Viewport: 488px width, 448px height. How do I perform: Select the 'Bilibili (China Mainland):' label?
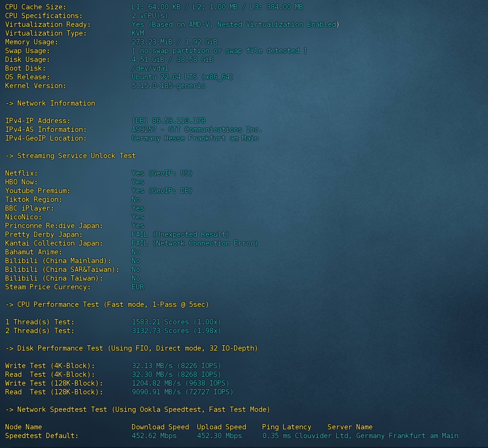pyautogui.click(x=58, y=260)
